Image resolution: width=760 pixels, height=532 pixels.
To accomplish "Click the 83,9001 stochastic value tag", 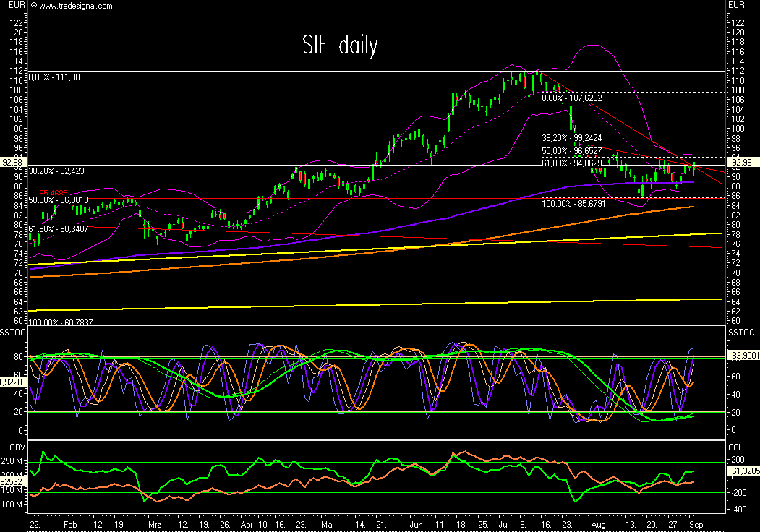I will (x=744, y=356).
